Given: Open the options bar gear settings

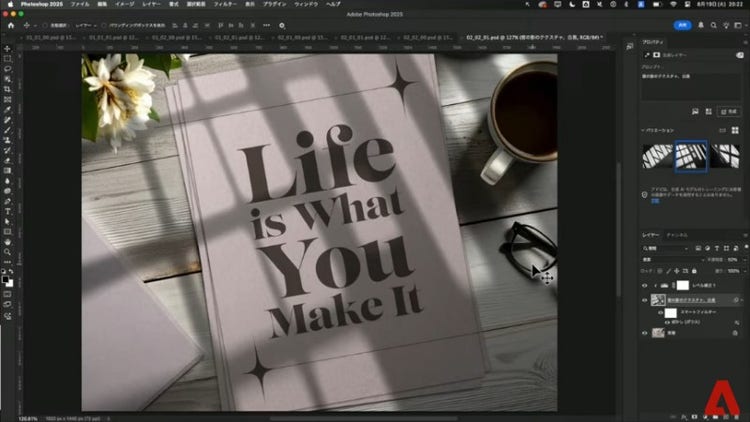Looking at the screenshot, I should pyautogui.click(x=282, y=25).
